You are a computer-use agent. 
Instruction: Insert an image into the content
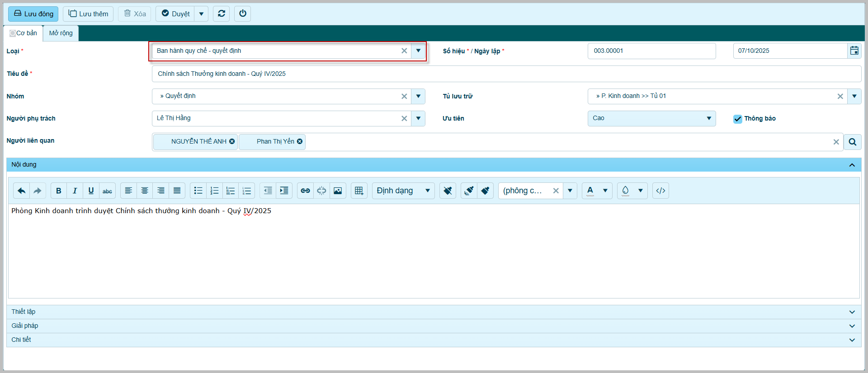(x=338, y=191)
